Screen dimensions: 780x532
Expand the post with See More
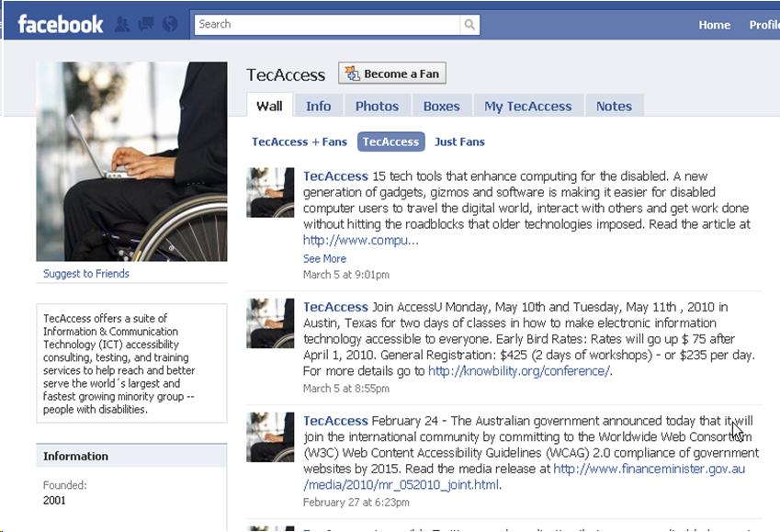[324, 259]
